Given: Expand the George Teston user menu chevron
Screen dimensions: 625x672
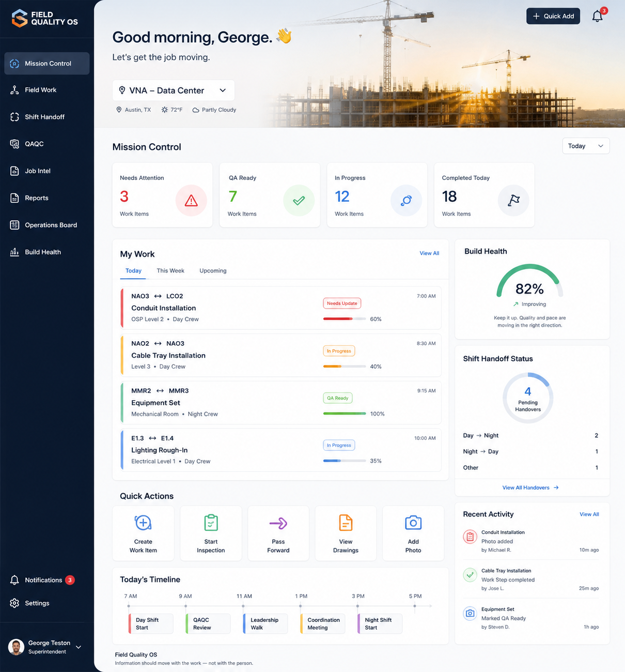Looking at the screenshot, I should 79,647.
